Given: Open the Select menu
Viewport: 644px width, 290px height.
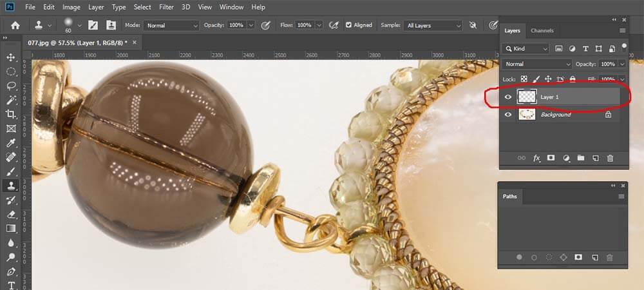Looking at the screenshot, I should pos(142,7).
